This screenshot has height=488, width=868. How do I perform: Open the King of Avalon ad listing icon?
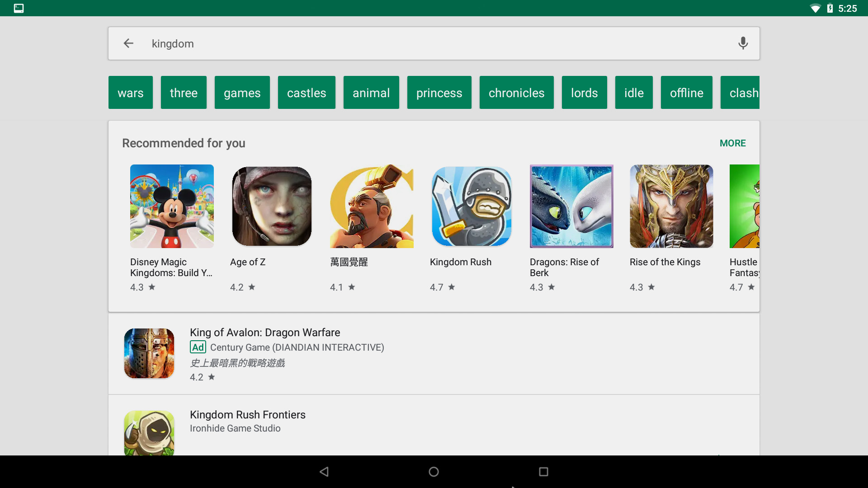coord(149,353)
